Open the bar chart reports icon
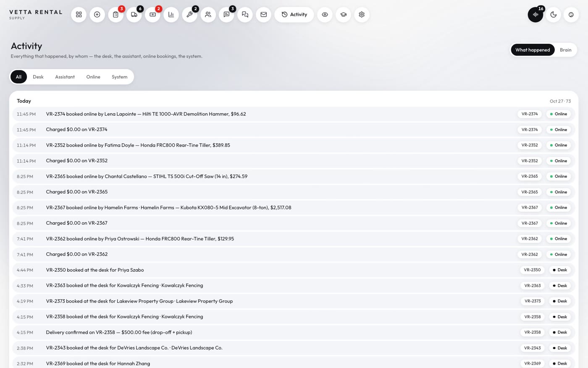588x368 pixels. (x=171, y=15)
